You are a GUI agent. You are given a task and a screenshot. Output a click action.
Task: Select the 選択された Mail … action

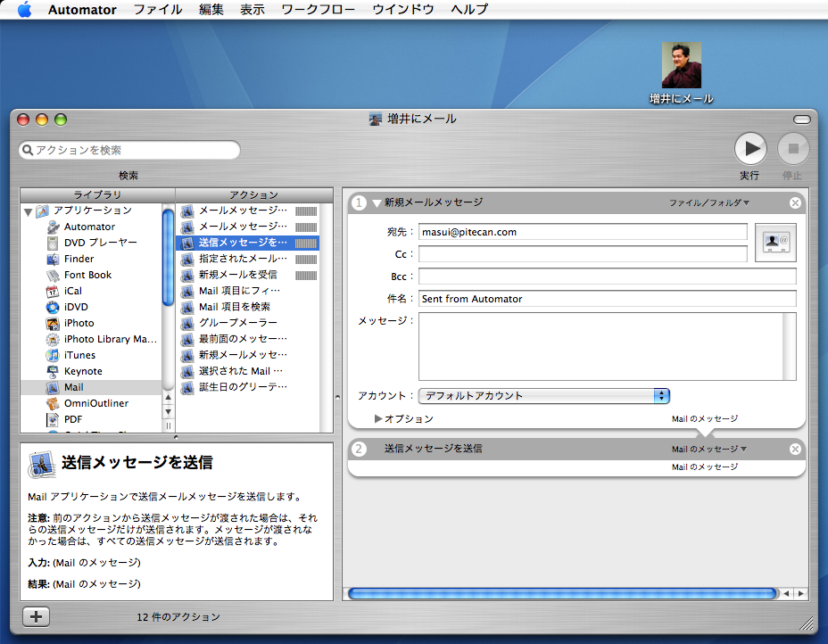[x=248, y=371]
